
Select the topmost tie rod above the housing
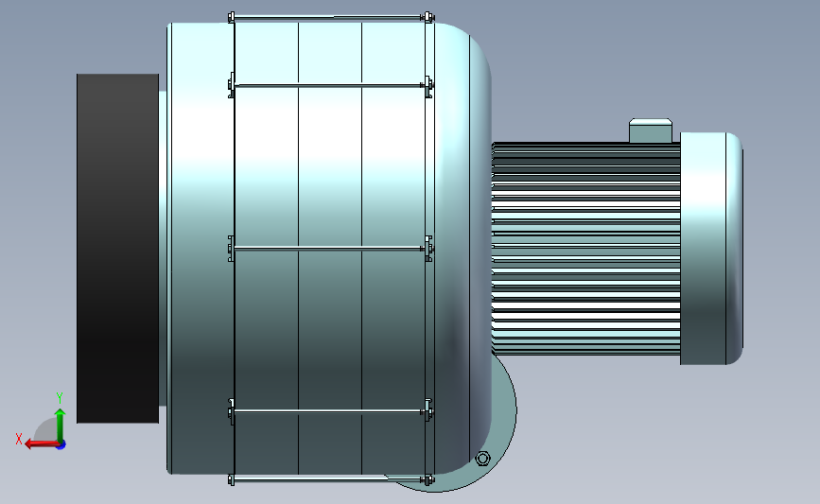click(x=329, y=18)
